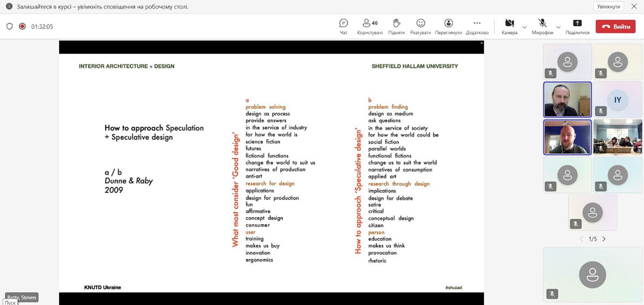Viewport: 644px width, 305px height.
Task: Click the red recording indicator
Action: (23, 26)
